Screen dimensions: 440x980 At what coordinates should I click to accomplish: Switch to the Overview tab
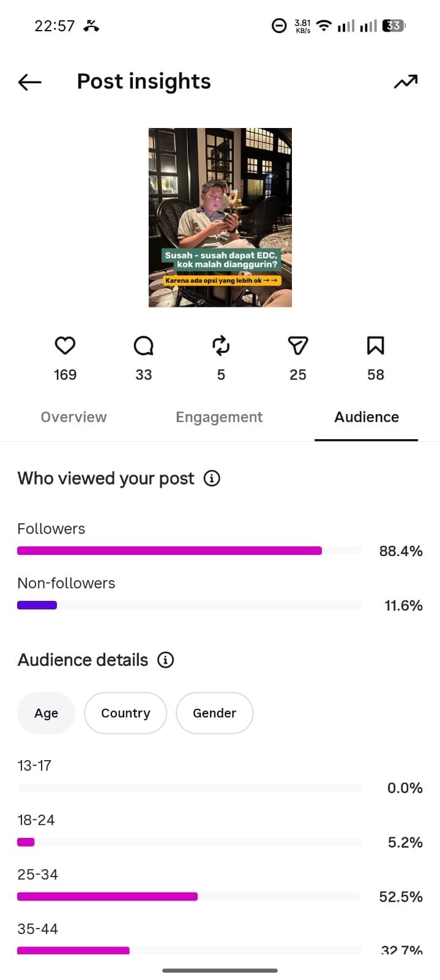point(73,417)
